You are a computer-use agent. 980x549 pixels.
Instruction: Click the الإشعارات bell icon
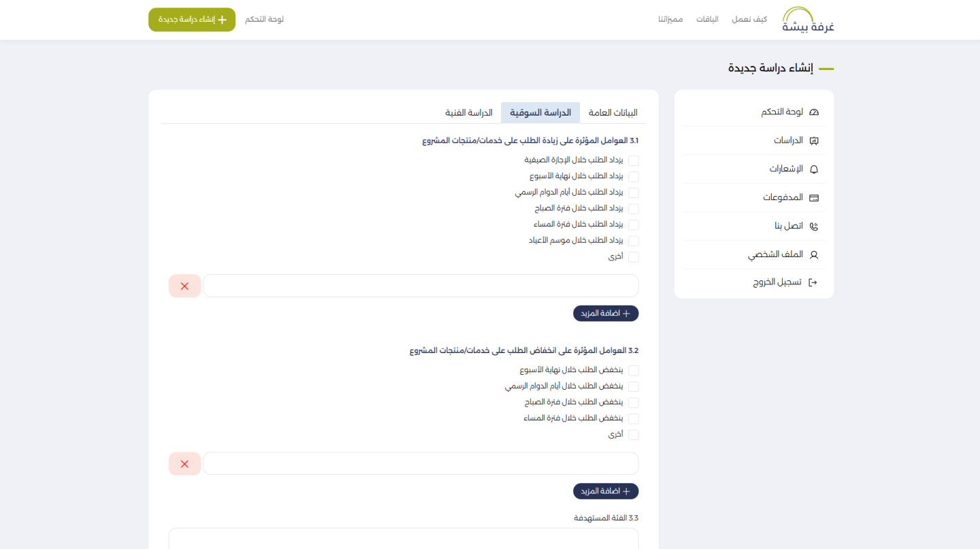tap(813, 169)
